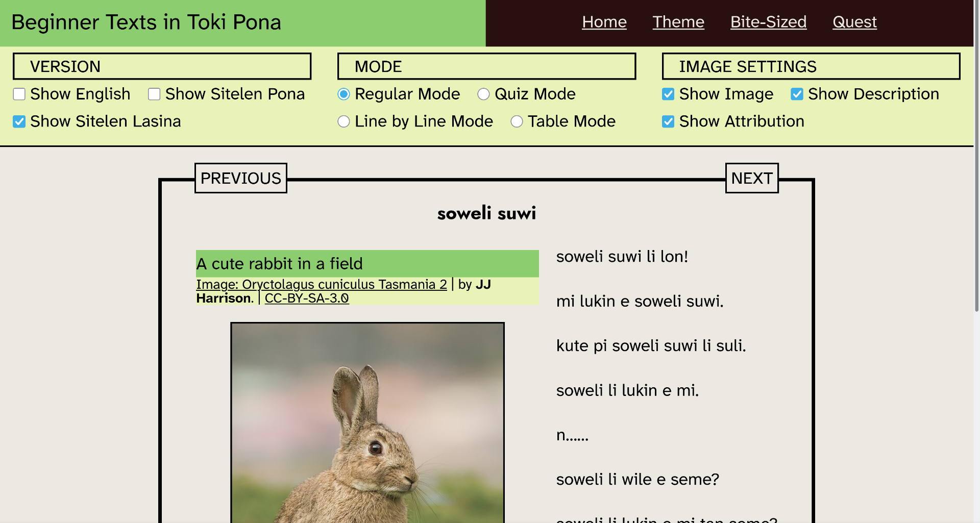This screenshot has width=980, height=523.
Task: Turn off the Show Image option
Action: coord(669,94)
